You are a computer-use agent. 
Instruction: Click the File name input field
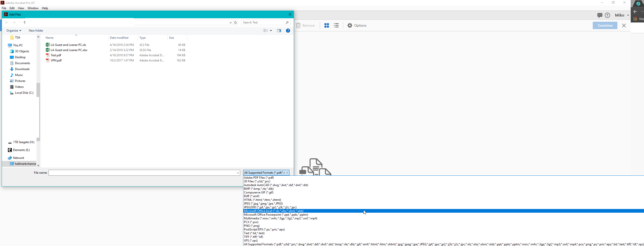click(x=142, y=173)
